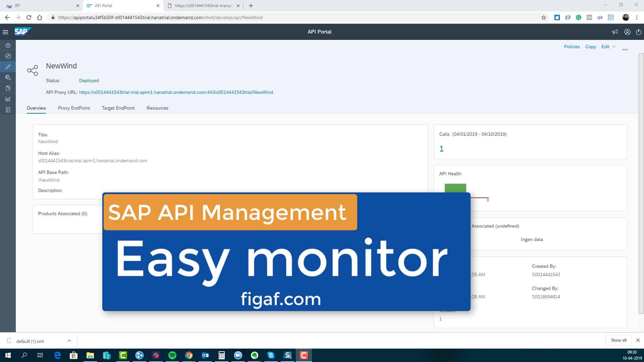Open a new browser tab
This screenshot has width=644, height=362.
(x=251, y=6)
